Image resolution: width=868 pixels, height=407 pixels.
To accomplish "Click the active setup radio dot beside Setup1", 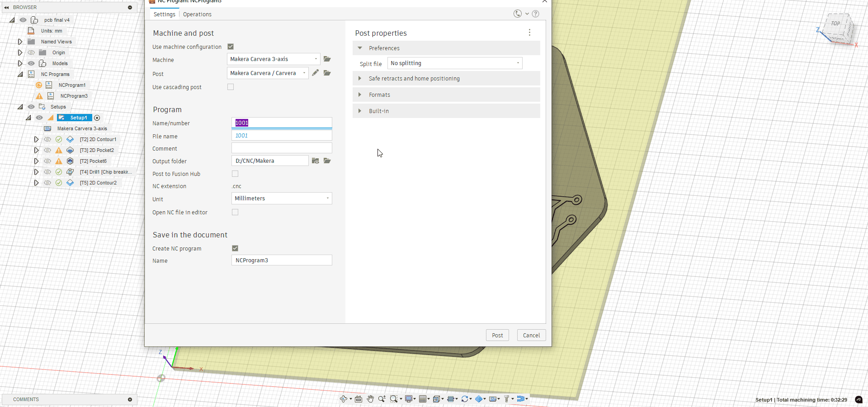I will 97,118.
